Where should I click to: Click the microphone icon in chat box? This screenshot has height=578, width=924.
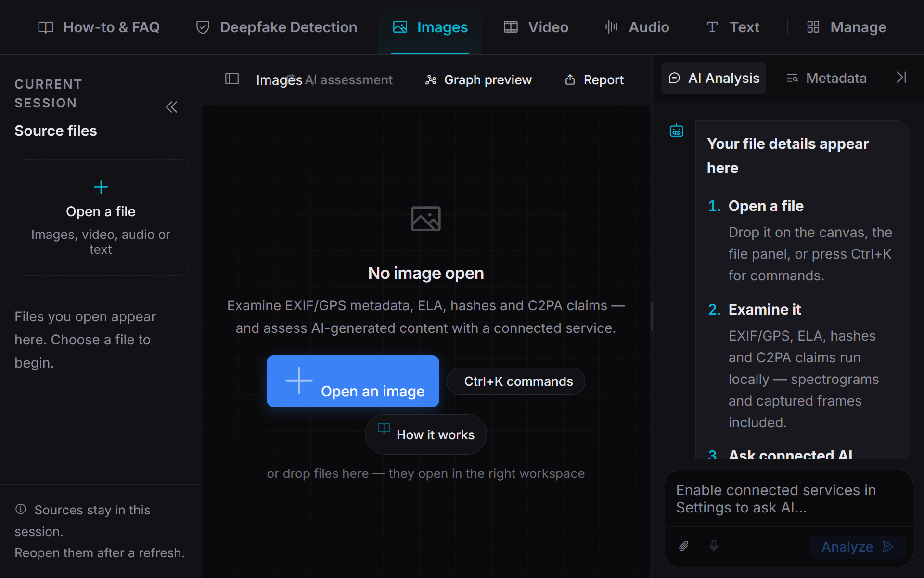[714, 546]
